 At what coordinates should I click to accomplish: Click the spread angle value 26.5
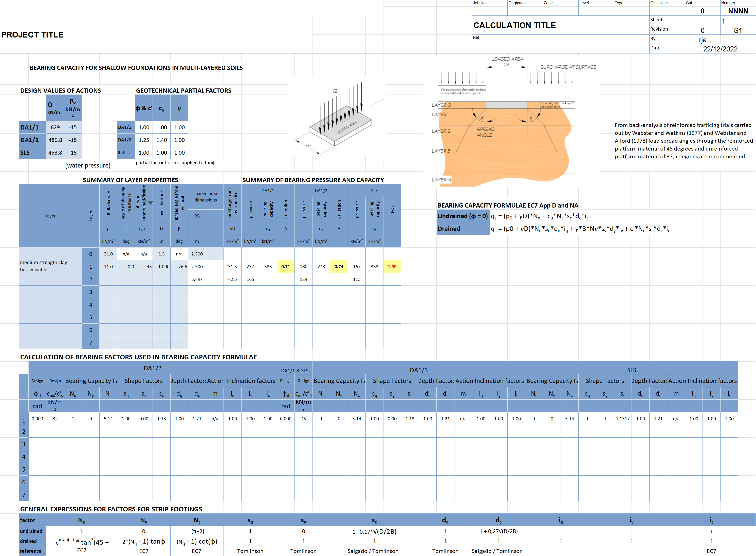(179, 267)
